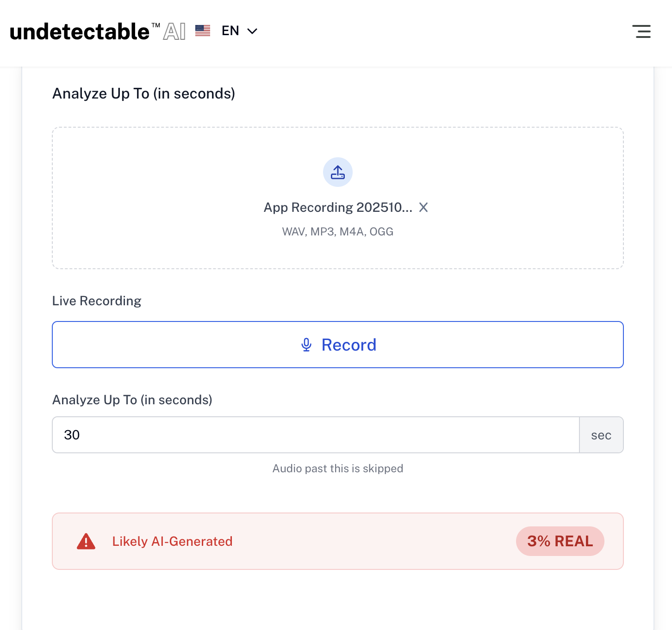The image size is (672, 630).
Task: Click the sec unit suffix box
Action: [601, 435]
